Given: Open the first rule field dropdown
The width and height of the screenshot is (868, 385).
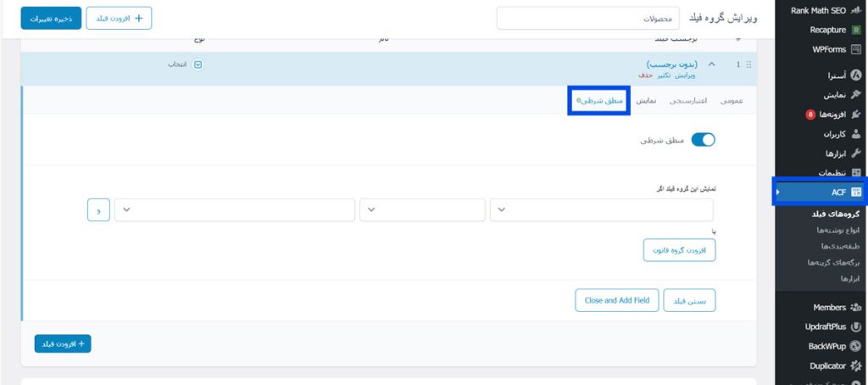Looking at the screenshot, I should [602, 209].
